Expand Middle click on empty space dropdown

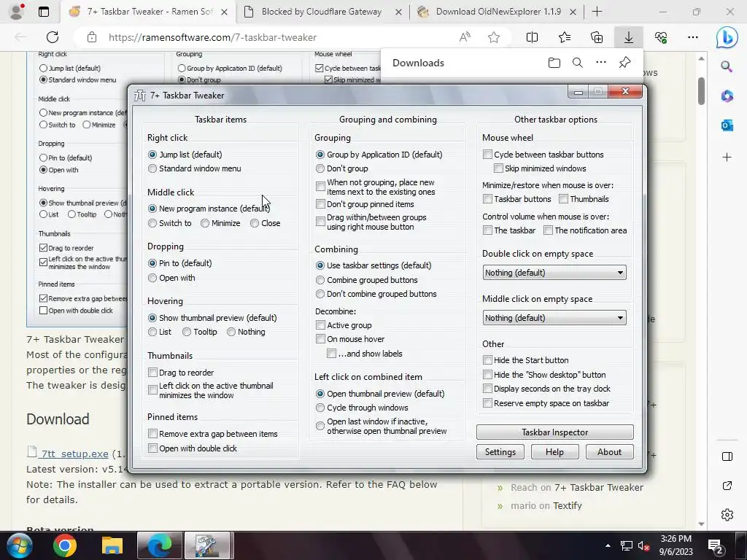pyautogui.click(x=554, y=318)
